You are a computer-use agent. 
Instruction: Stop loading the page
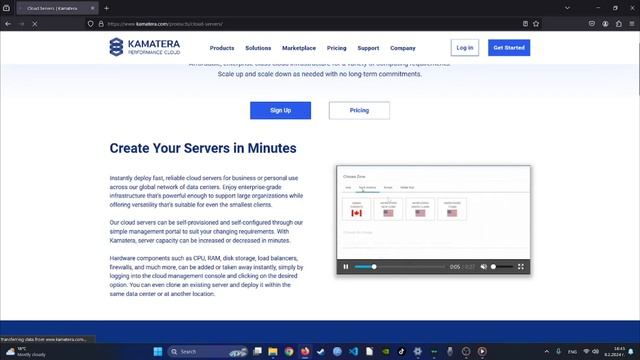coord(35,24)
